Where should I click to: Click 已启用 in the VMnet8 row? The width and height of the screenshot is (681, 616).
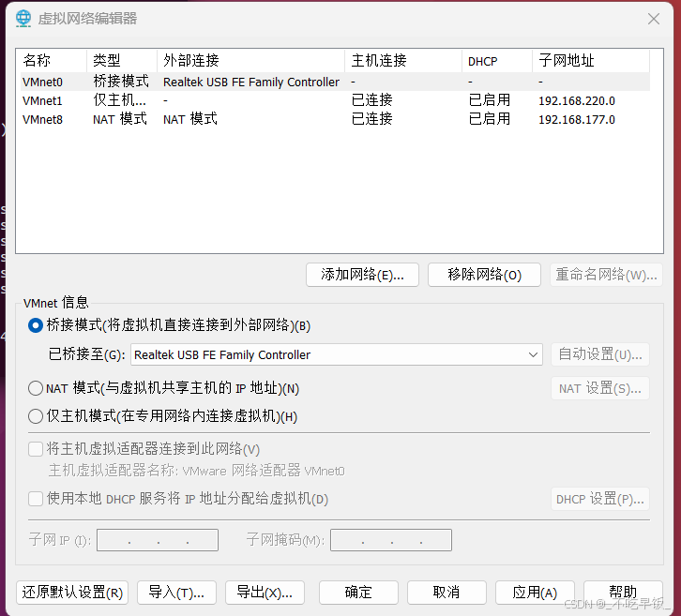[x=490, y=119]
